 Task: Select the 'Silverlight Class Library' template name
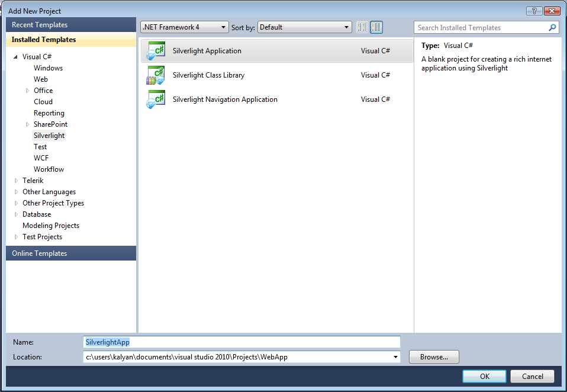(x=209, y=75)
